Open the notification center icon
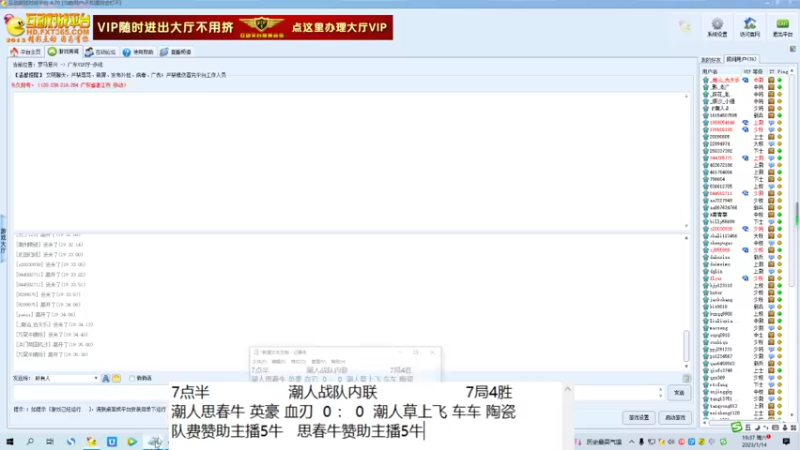This screenshot has width=800, height=450. [786, 441]
